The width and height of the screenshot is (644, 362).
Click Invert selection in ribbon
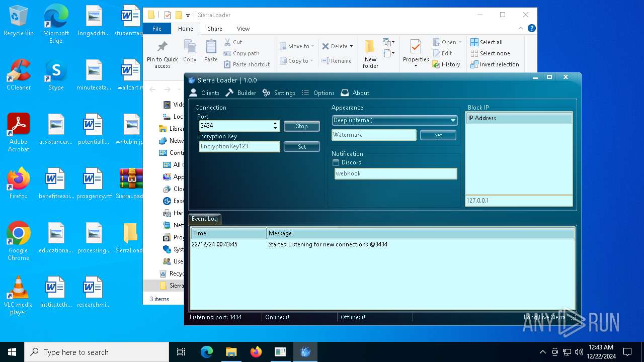pyautogui.click(x=495, y=64)
